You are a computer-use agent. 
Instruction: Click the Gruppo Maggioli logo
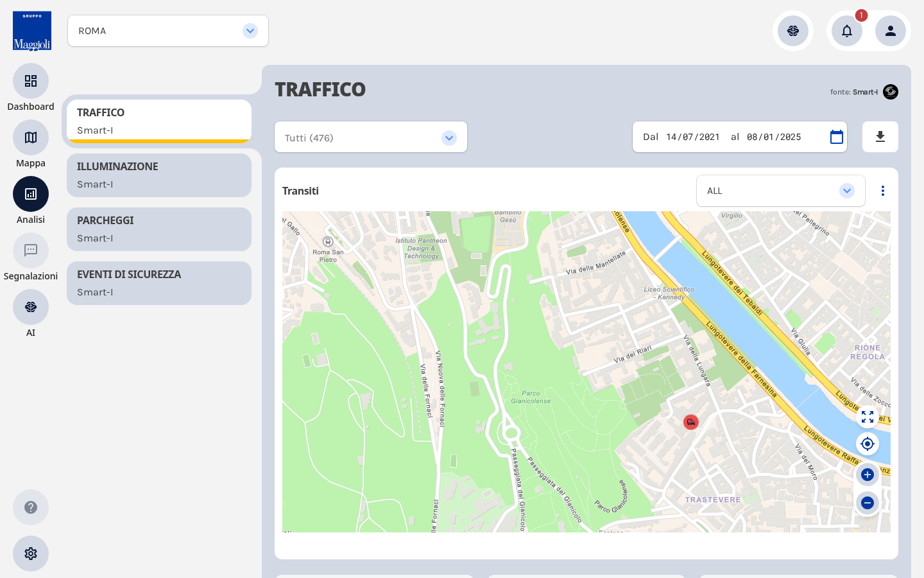32,31
